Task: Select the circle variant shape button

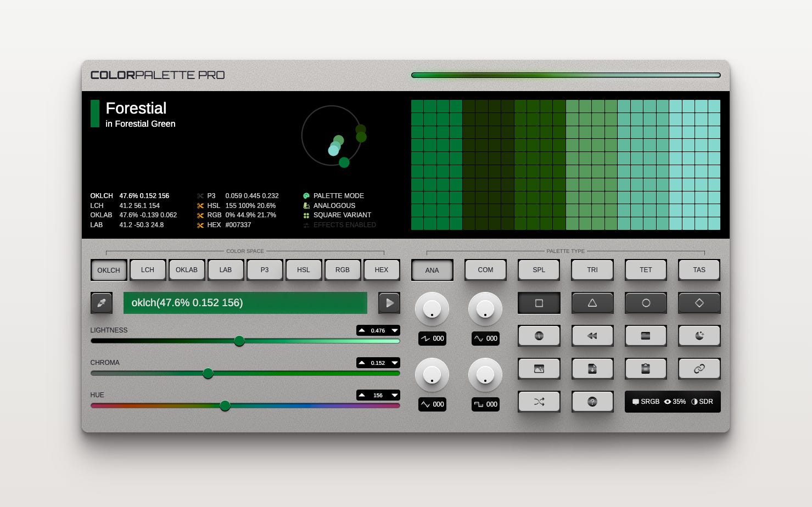Action: coord(646,303)
